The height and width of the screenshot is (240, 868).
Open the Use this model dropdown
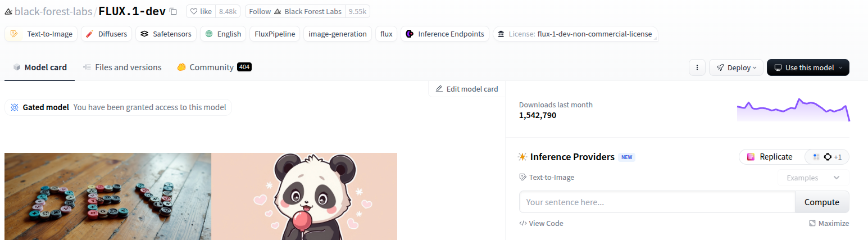click(x=808, y=67)
